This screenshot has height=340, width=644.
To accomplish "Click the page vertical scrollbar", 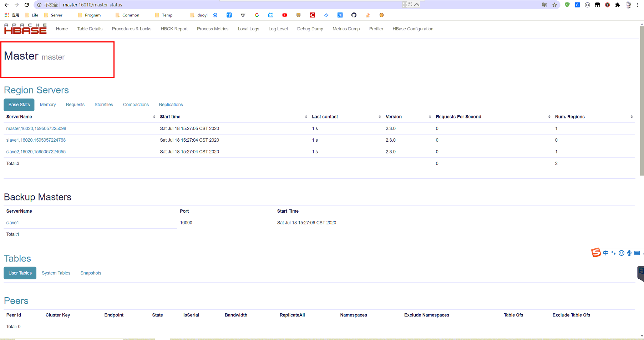I will [642, 101].
